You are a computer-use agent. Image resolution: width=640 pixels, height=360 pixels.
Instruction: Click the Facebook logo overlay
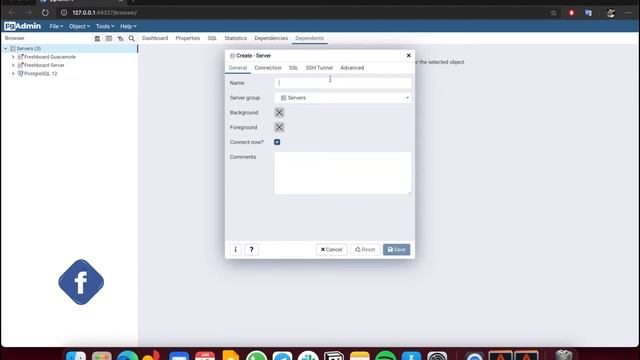[81, 282]
